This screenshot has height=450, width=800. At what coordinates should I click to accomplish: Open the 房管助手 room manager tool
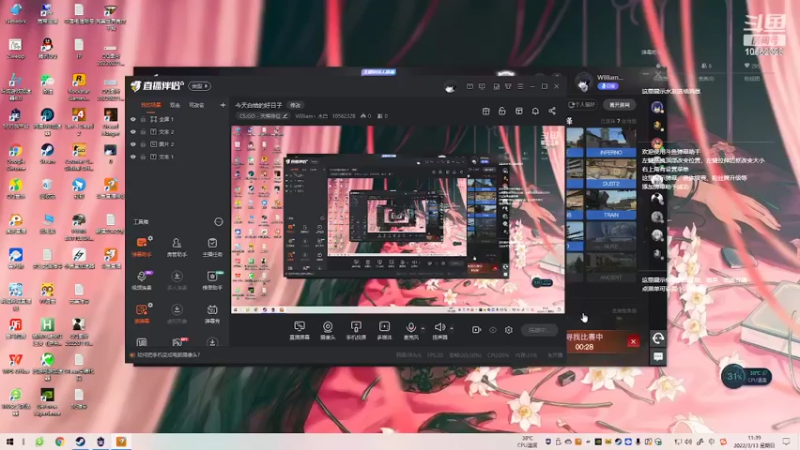point(177,247)
